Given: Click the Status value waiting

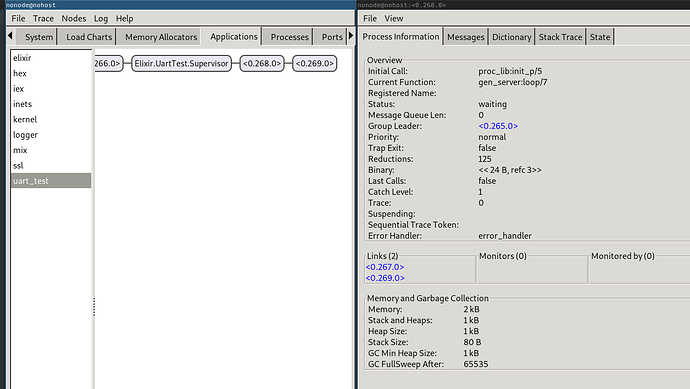Looking at the screenshot, I should click(492, 104).
